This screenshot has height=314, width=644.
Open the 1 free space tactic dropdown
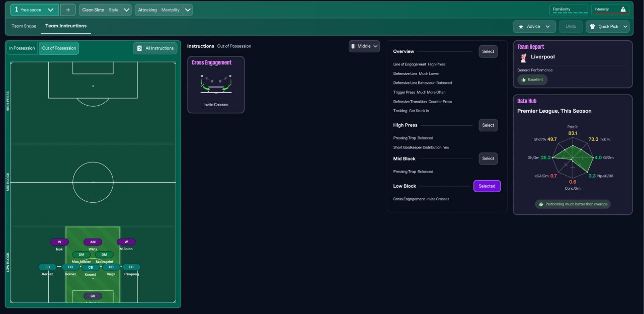[x=34, y=10]
